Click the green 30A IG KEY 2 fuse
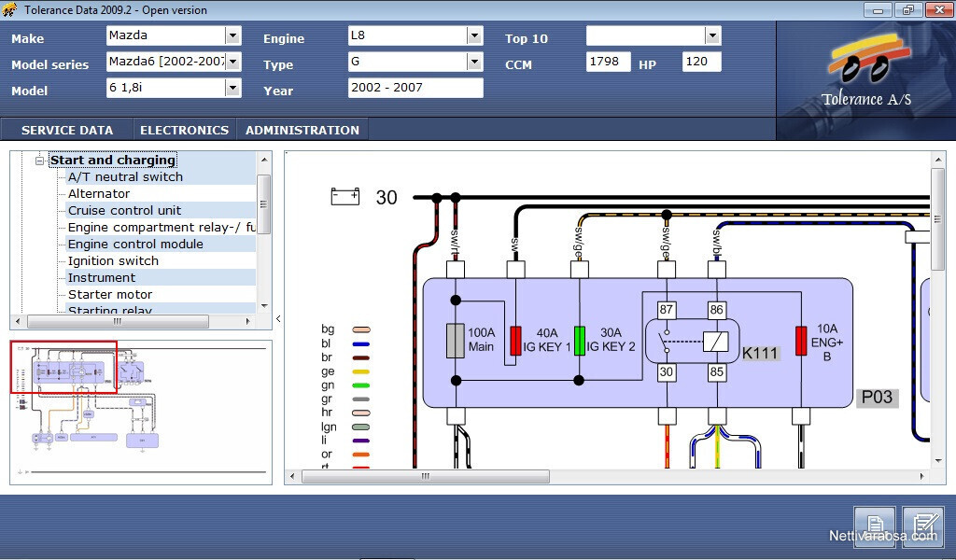The height and width of the screenshot is (560, 956). click(579, 341)
